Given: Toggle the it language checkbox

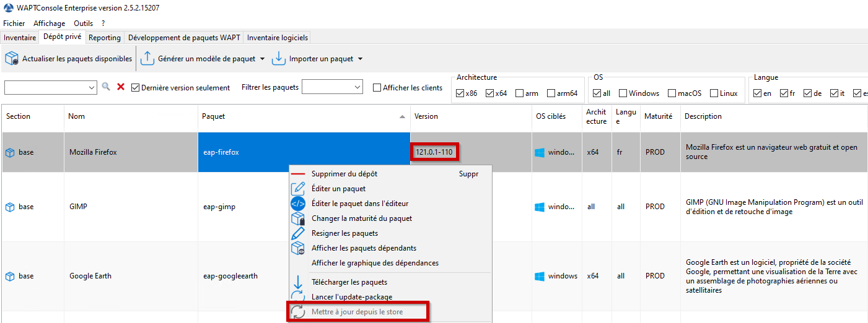Looking at the screenshot, I should click(x=834, y=93).
